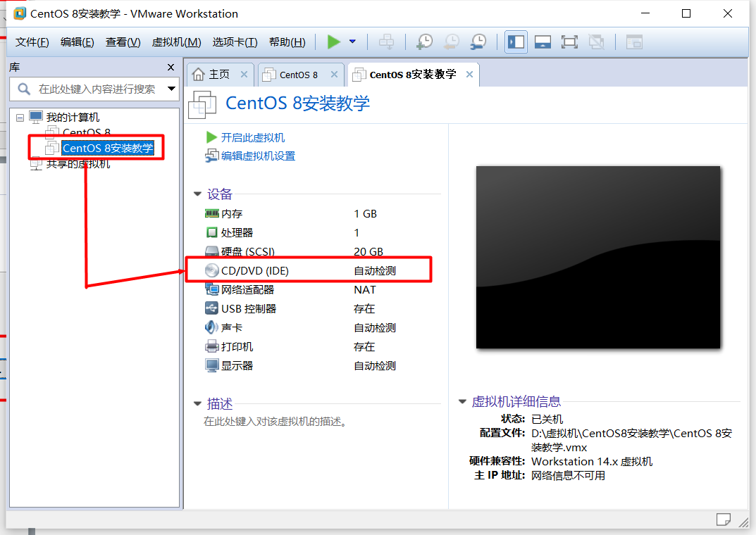Collapse the 设备 section
The height and width of the screenshot is (535, 756).
pyautogui.click(x=197, y=194)
